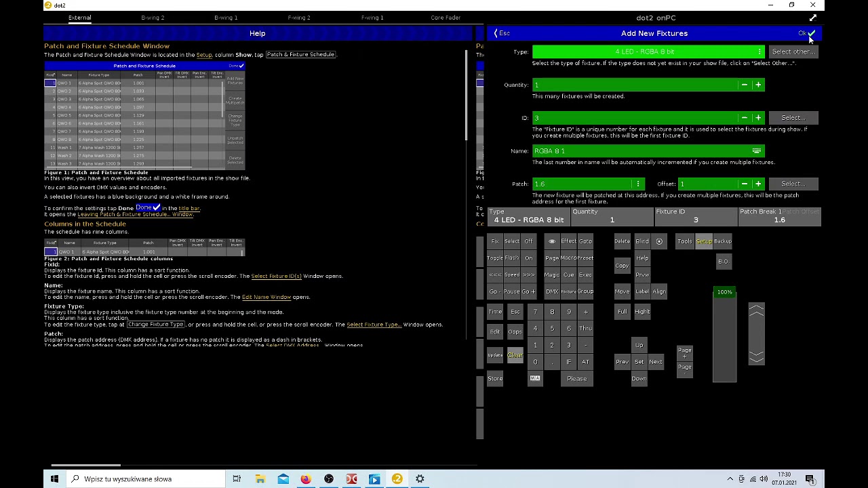Decrease Offset with minus button
The width and height of the screenshot is (868, 488).
(744, 184)
